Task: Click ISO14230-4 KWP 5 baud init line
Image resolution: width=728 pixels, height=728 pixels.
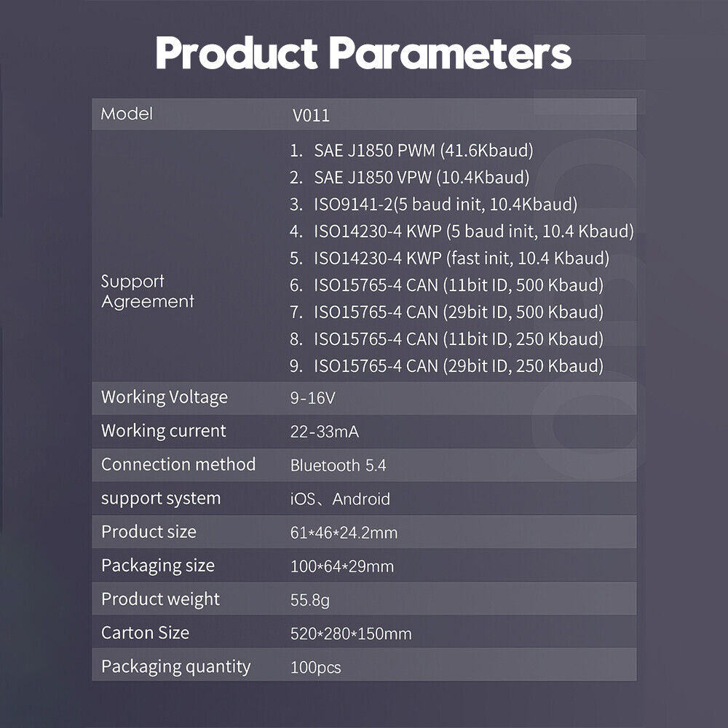Action: [462, 232]
